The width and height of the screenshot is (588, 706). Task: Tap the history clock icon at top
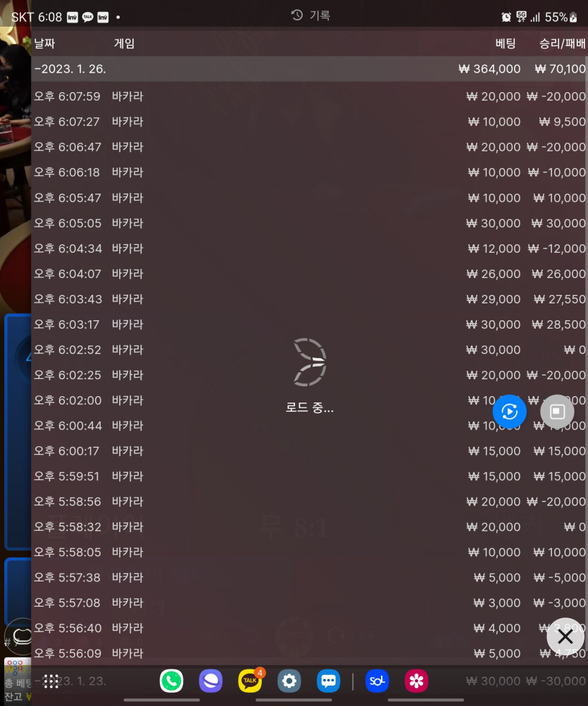click(x=297, y=15)
